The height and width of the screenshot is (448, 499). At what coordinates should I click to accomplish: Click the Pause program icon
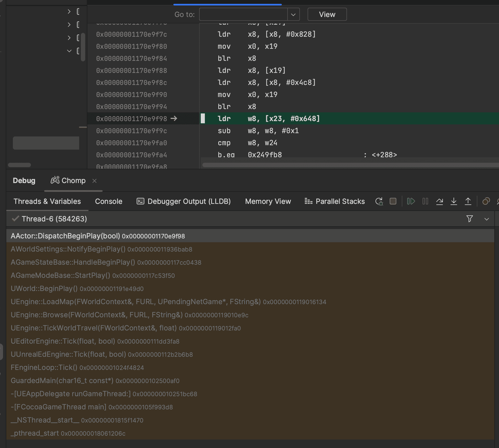(425, 201)
